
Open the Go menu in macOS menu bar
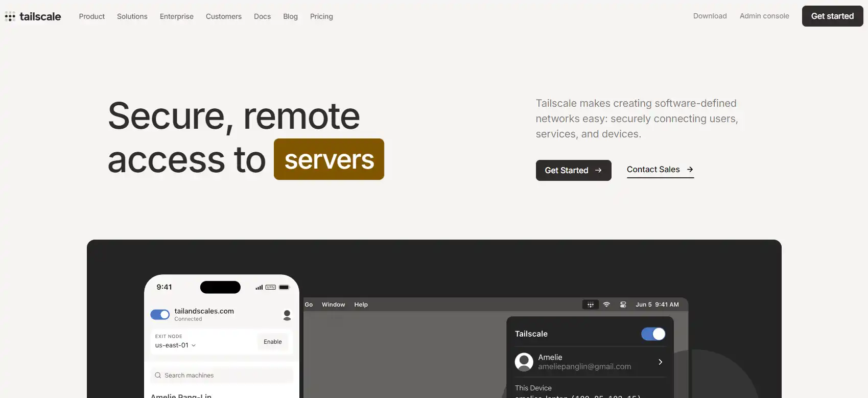coord(309,305)
